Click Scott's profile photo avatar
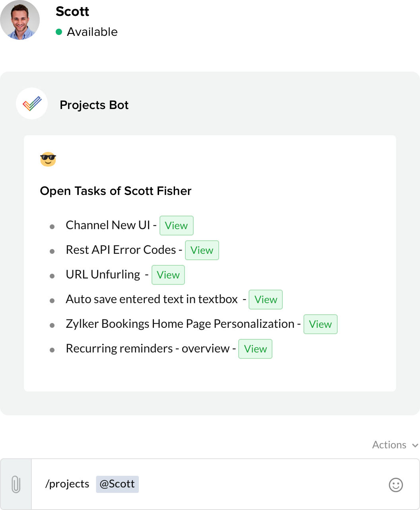The height and width of the screenshot is (510, 420). point(20,20)
